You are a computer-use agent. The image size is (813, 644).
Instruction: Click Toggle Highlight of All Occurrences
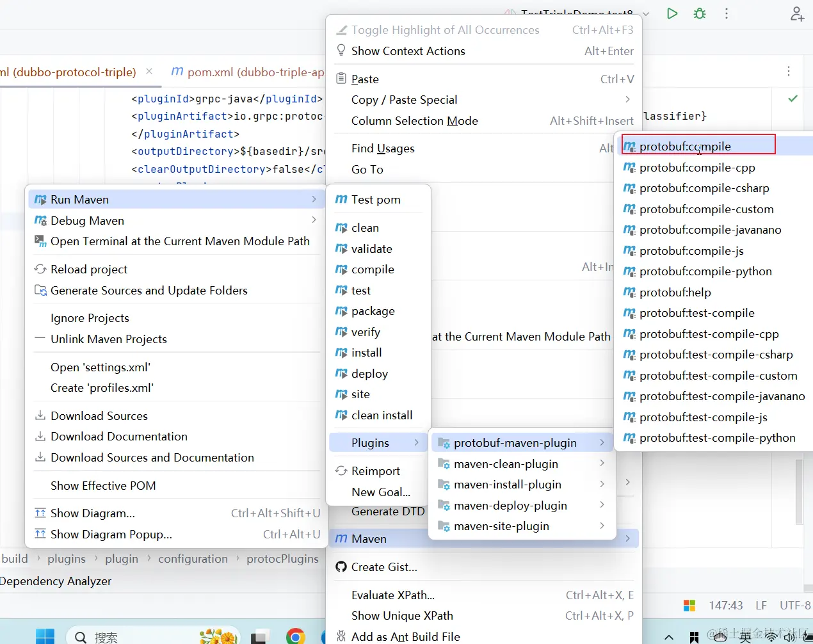(485, 30)
